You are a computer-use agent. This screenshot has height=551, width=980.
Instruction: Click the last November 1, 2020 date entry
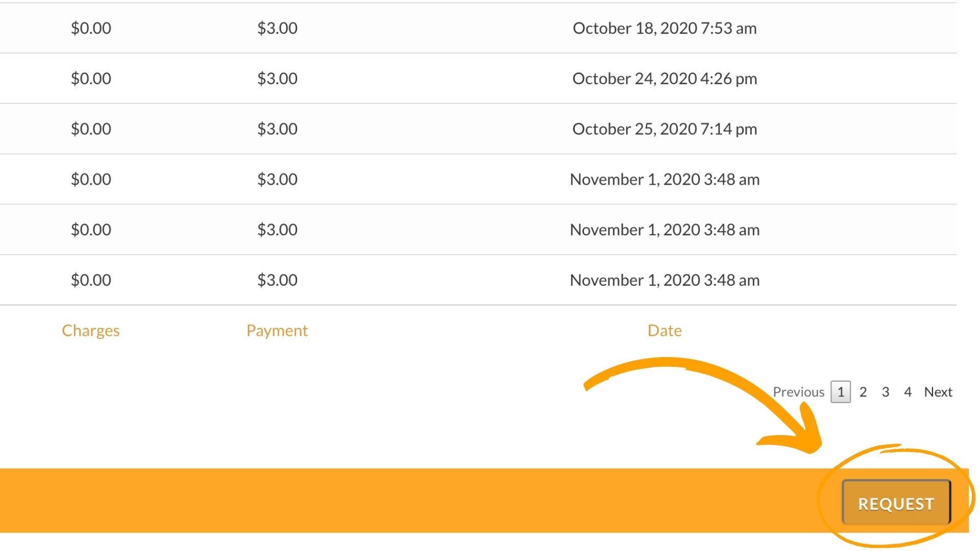pos(665,280)
